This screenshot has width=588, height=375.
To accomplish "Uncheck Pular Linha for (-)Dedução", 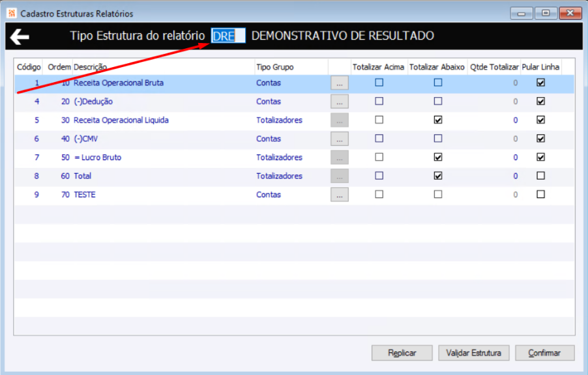I will pos(541,101).
